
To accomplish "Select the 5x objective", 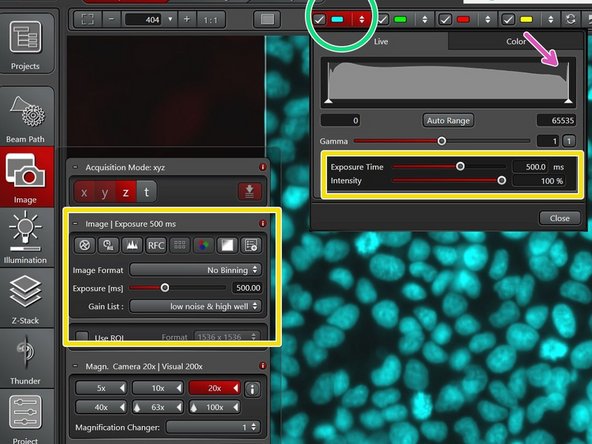I will point(101,388).
